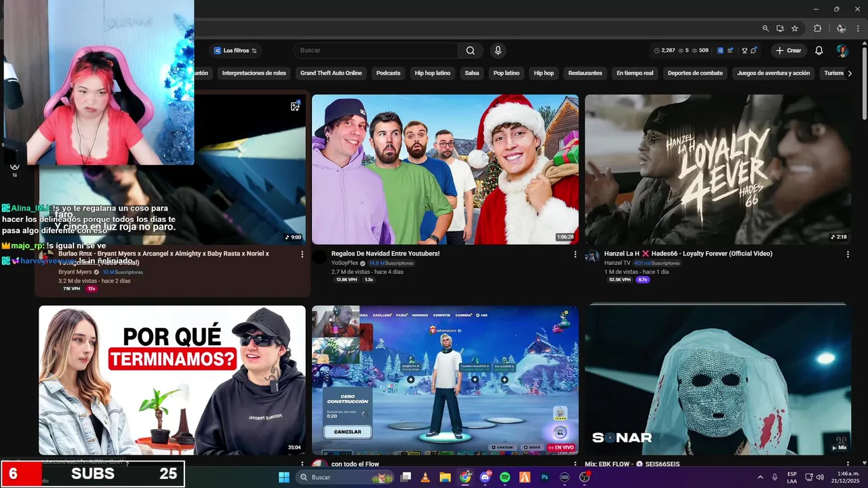Bookmark this page with the star icon
This screenshot has width=868, height=488.
795,28
